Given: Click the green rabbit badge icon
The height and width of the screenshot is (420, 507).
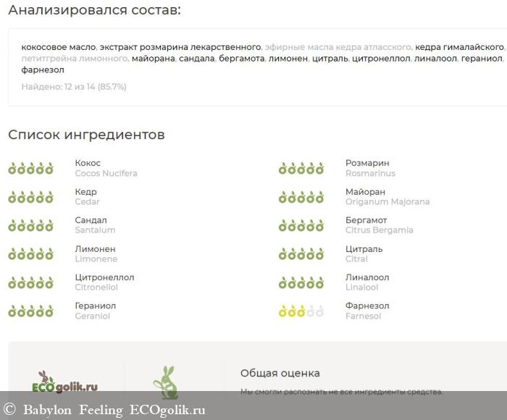Looking at the screenshot, I should click(166, 381).
